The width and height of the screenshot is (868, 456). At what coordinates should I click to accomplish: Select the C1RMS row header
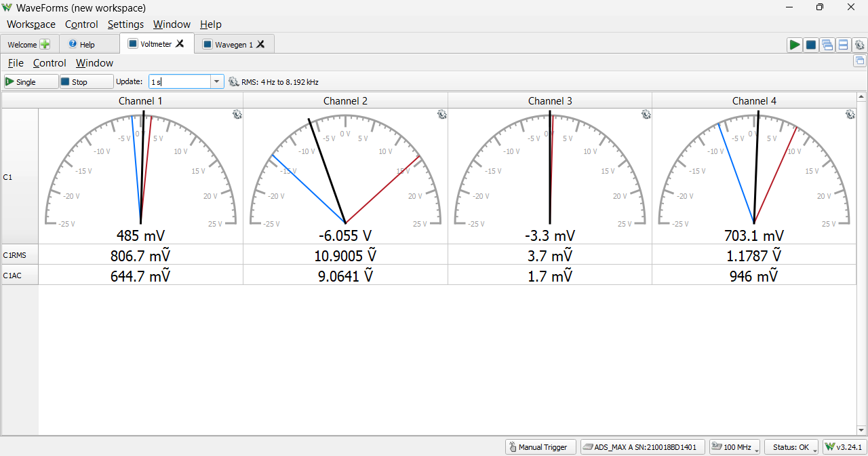20,254
